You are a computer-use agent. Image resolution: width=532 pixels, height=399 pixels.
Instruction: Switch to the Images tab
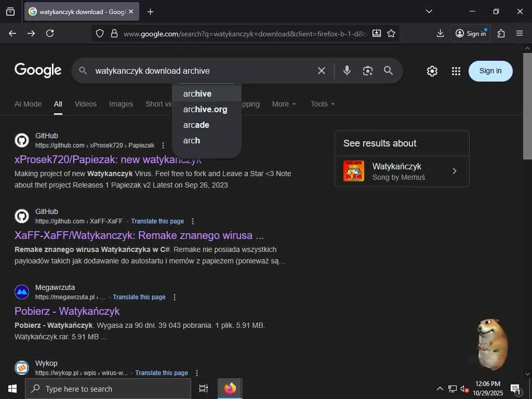click(x=121, y=104)
